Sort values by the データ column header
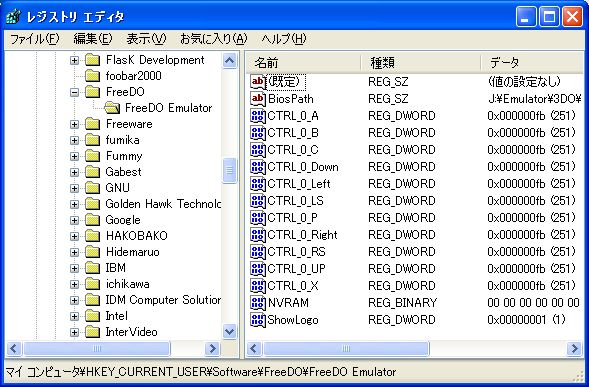 pyautogui.click(x=532, y=62)
